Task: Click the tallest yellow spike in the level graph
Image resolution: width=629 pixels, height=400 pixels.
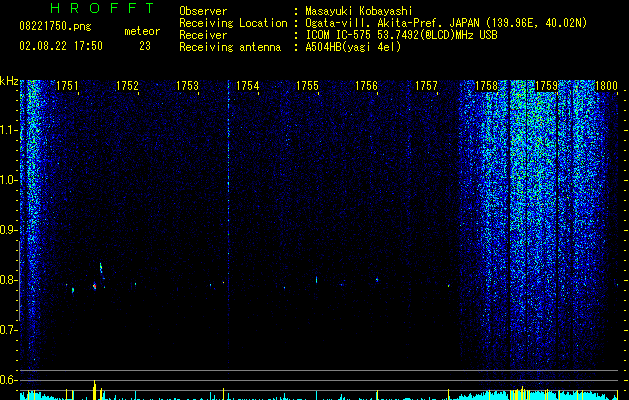Action: [x=95, y=390]
